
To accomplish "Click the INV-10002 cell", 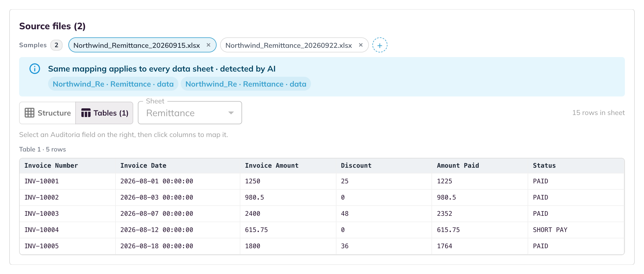I will [x=67, y=198].
